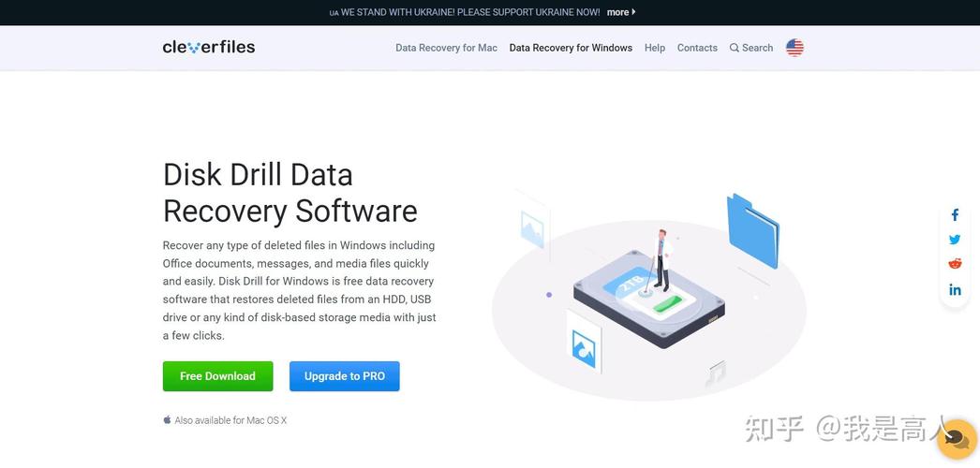Share page on Reddit
The height and width of the screenshot is (468, 980).
955,264
